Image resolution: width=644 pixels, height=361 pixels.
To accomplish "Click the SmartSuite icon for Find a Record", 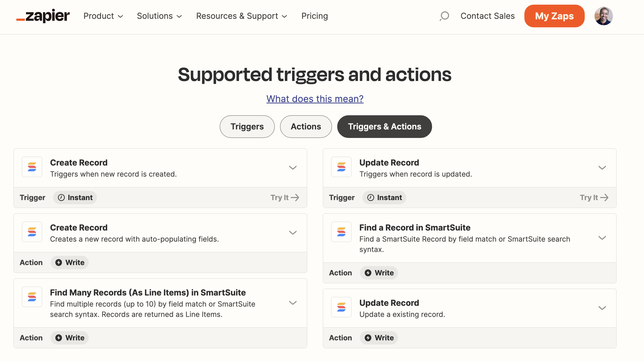I will click(x=341, y=232).
